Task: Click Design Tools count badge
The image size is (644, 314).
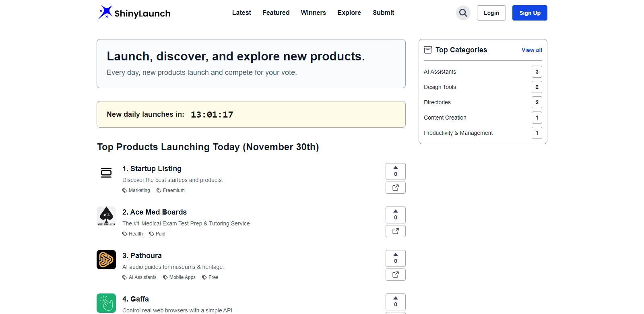Action: pyautogui.click(x=537, y=87)
